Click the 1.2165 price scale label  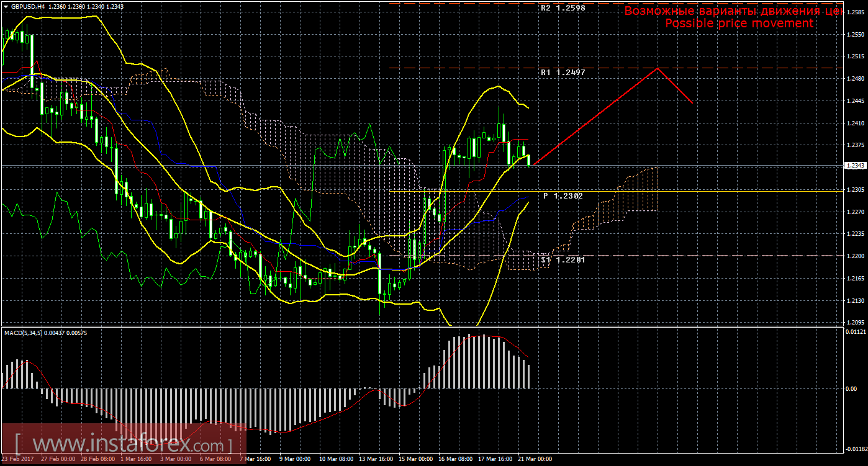click(856, 279)
